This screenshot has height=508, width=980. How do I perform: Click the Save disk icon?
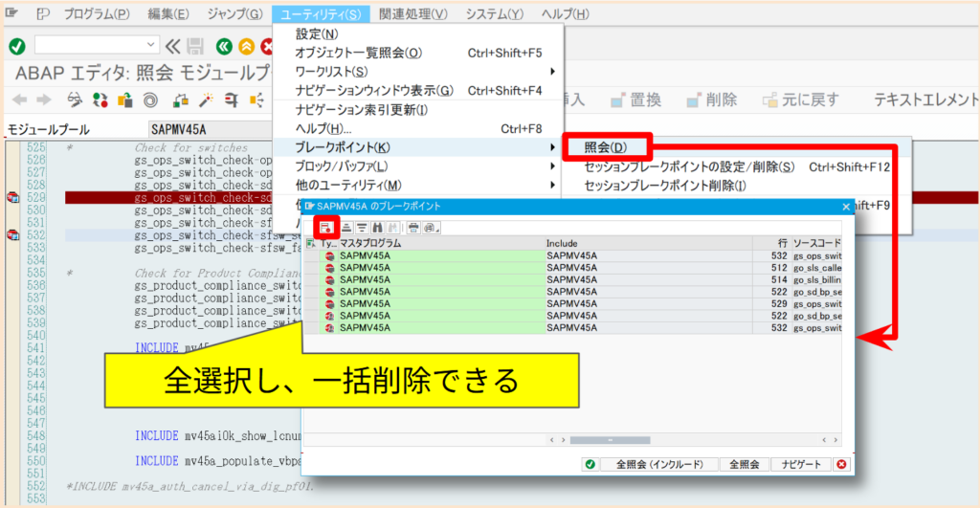click(x=195, y=46)
